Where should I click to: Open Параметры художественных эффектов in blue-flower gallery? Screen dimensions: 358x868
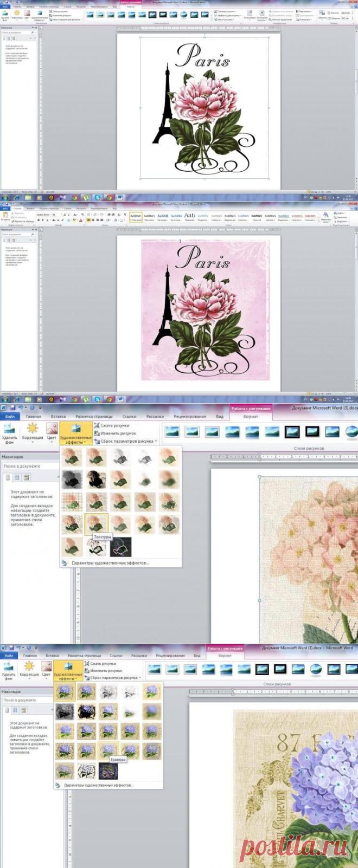(99, 785)
